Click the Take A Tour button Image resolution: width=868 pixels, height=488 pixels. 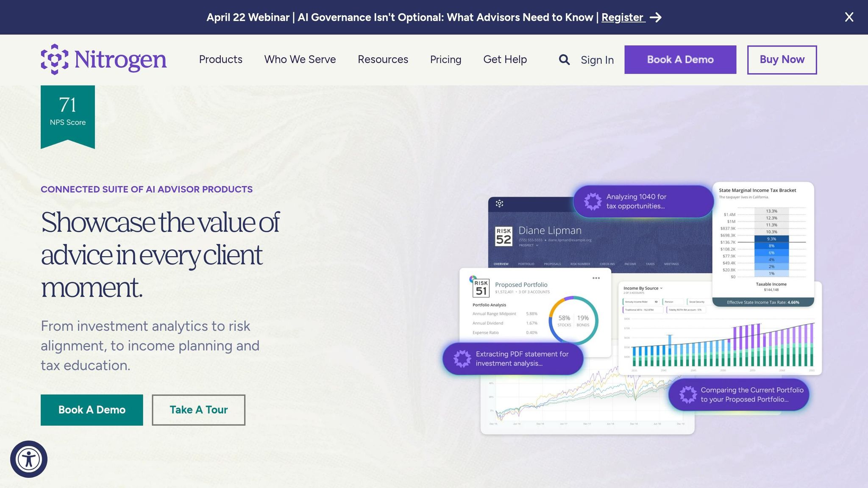pos(198,410)
